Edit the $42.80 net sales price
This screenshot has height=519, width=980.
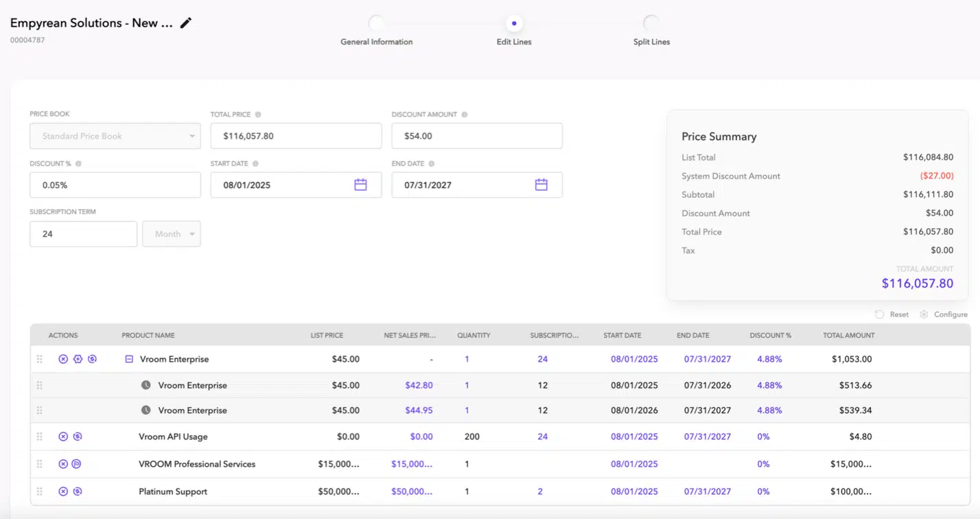click(x=419, y=385)
